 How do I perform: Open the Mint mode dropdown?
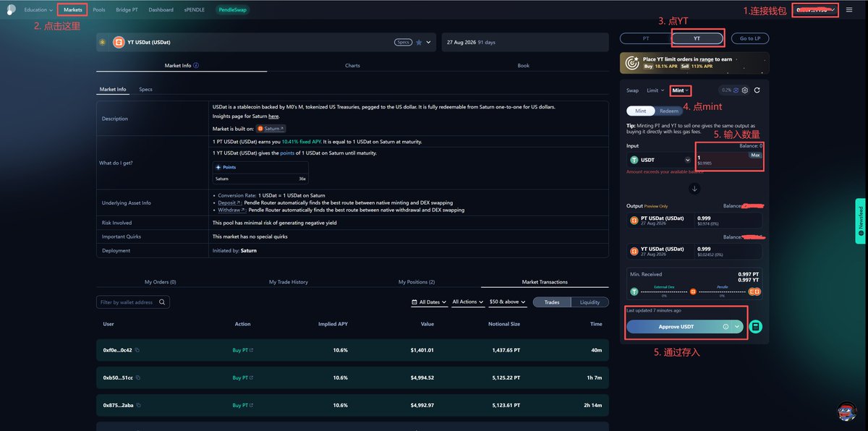tap(680, 90)
